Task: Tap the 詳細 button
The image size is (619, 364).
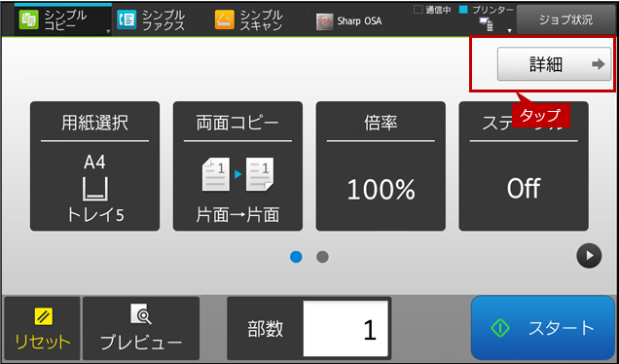Action: 554,64
